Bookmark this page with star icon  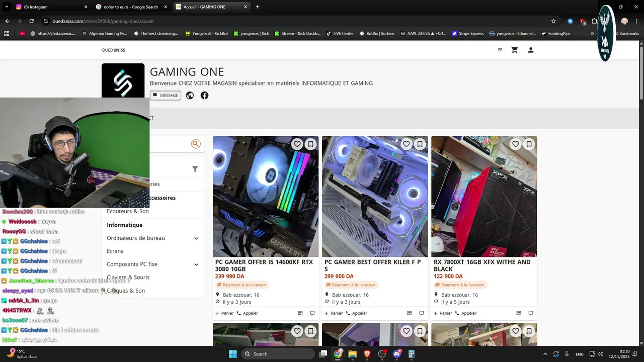[553, 21]
